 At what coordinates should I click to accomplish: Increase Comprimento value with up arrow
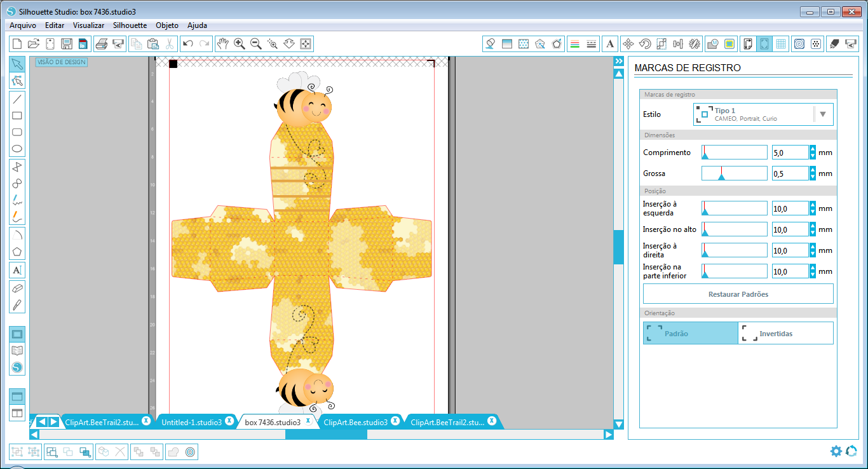point(813,149)
